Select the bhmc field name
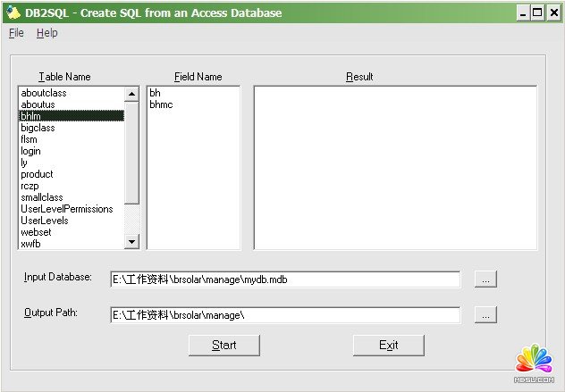This screenshot has width=565, height=392. [x=161, y=104]
